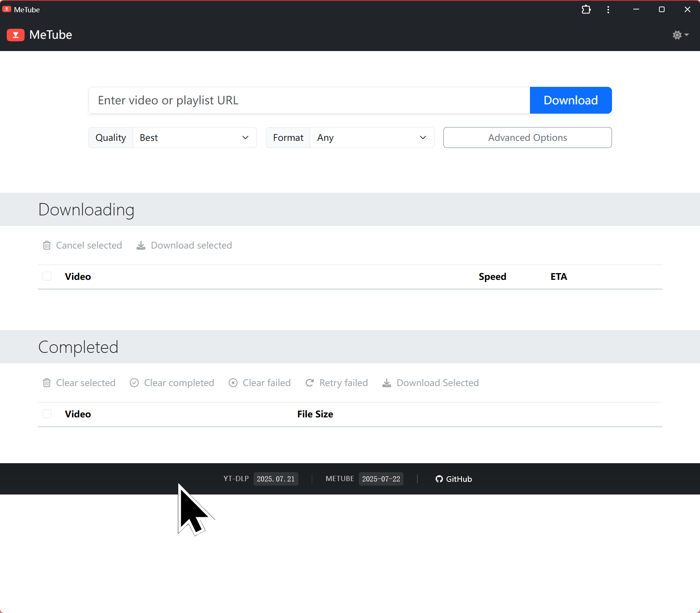Toggle the select-all checkbox in Completed table
This screenshot has height=613, width=700.
click(x=47, y=414)
